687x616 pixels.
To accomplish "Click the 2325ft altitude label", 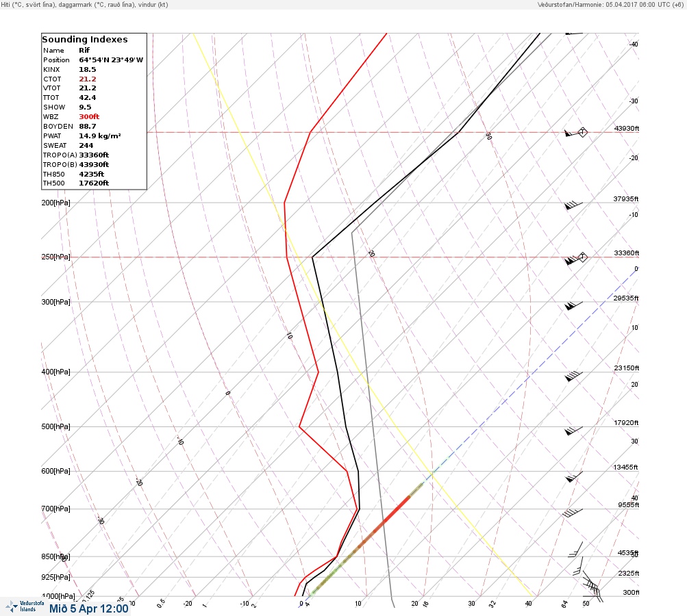I will click(x=628, y=573).
